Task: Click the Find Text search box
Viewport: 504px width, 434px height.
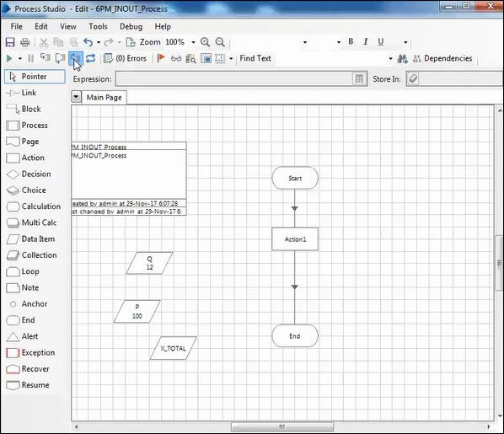Action: click(330, 58)
